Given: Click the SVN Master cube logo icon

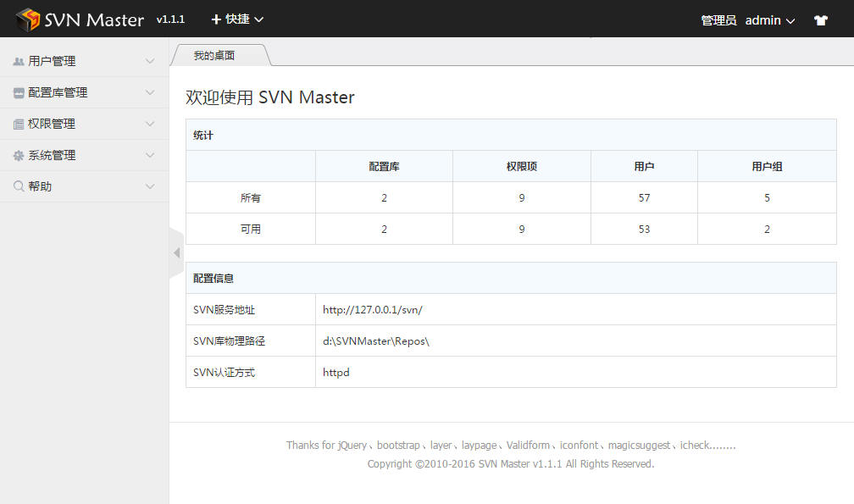Looking at the screenshot, I should coord(28,19).
